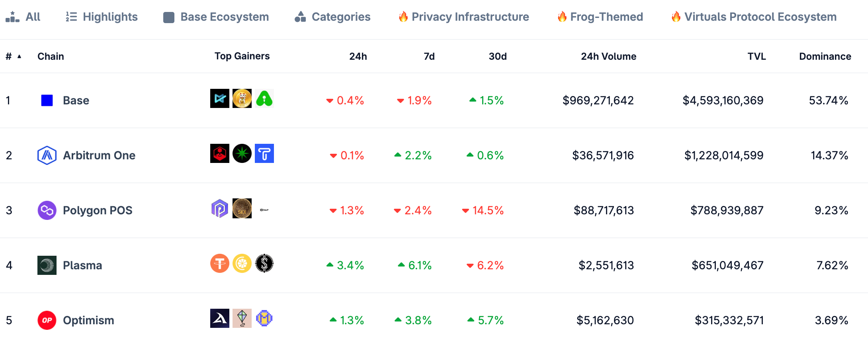Sort table by Dominance column
The image size is (868, 341).
825,56
